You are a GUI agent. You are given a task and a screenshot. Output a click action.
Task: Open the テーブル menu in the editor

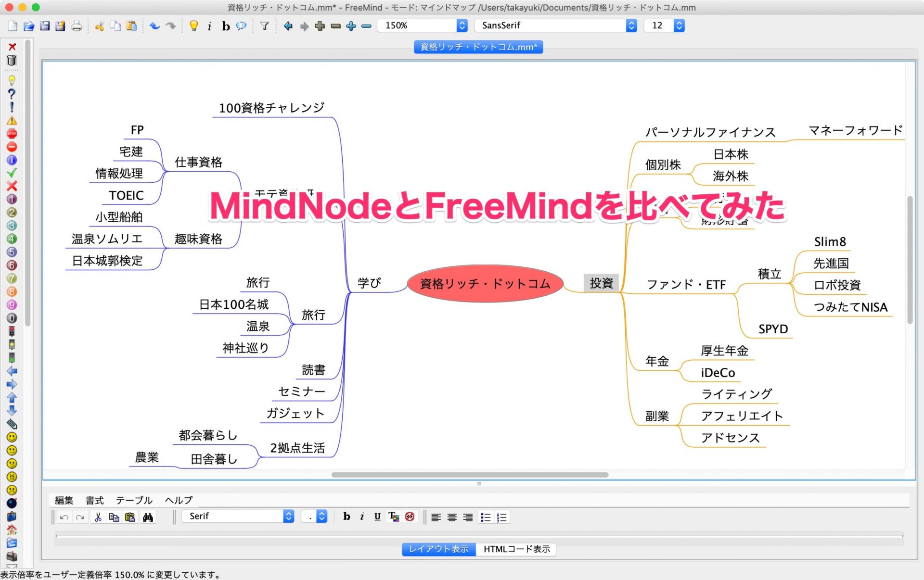tap(134, 500)
